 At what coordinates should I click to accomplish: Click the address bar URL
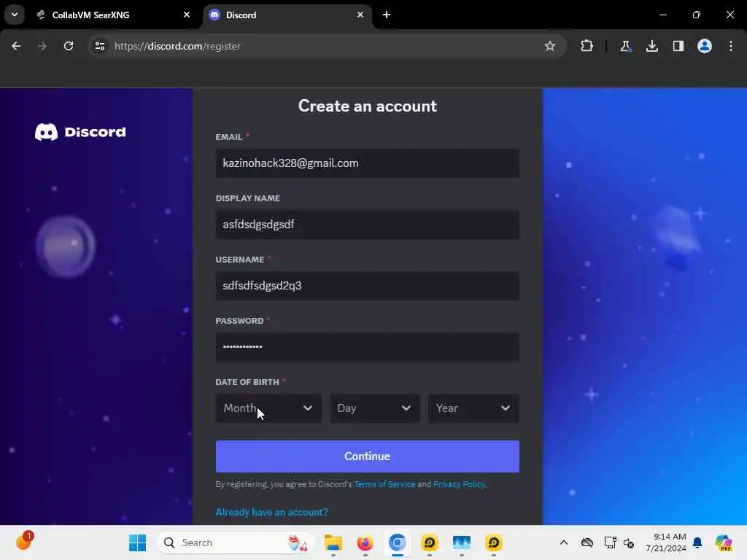pyautogui.click(x=177, y=46)
